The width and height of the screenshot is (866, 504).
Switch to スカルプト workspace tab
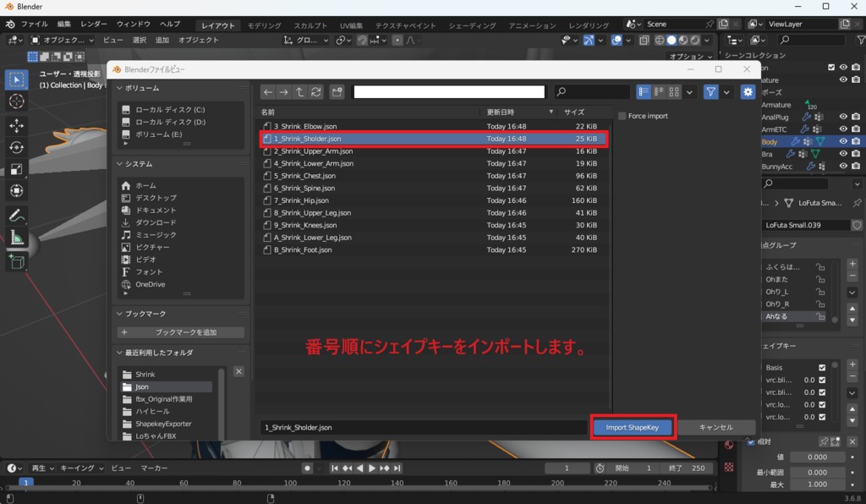pos(310,25)
